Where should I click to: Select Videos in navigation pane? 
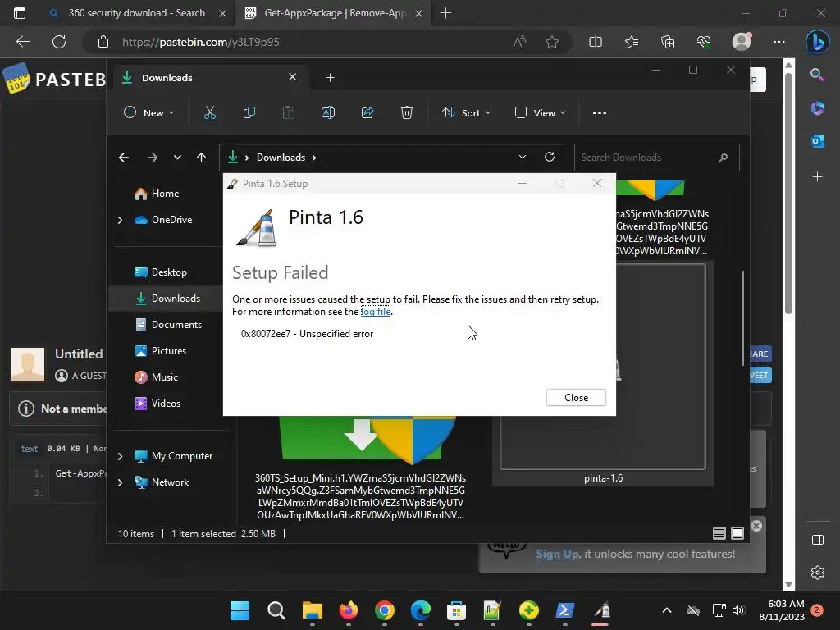(166, 404)
